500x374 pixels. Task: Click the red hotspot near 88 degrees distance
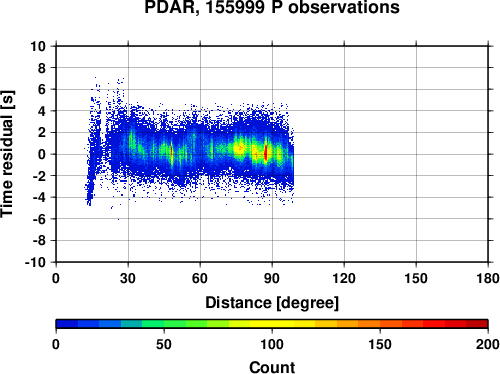pos(266,152)
